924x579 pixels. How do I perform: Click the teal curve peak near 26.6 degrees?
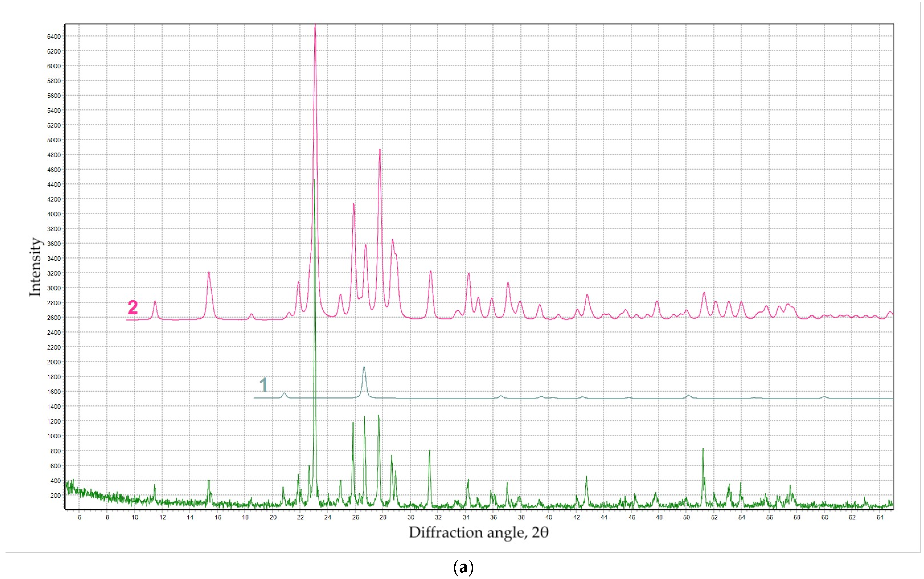point(364,368)
